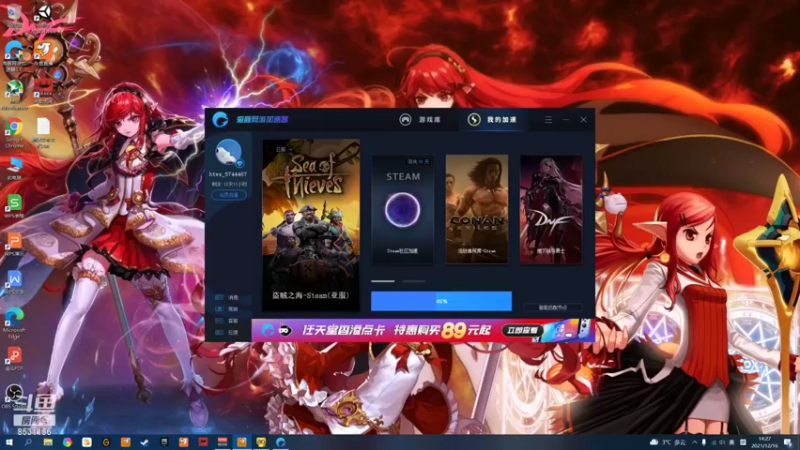Open the Windows Start menu
800x450 pixels.
9,442
